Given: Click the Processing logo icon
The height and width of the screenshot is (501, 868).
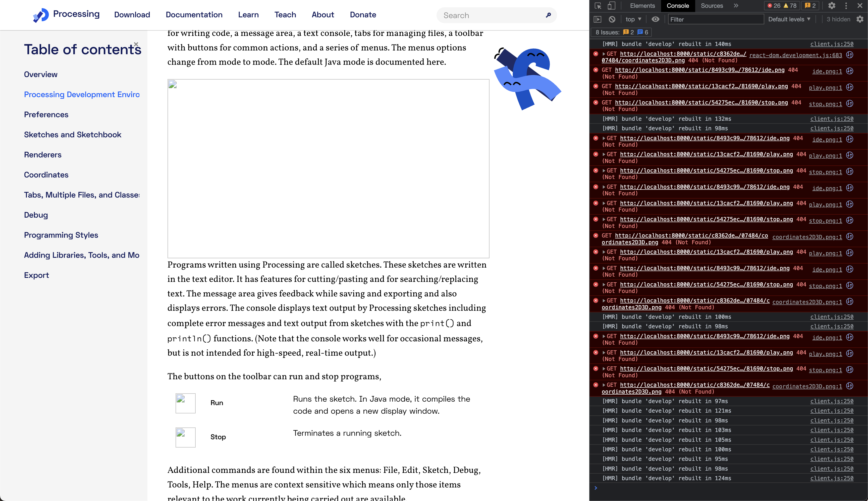Looking at the screenshot, I should pyautogui.click(x=41, y=15).
